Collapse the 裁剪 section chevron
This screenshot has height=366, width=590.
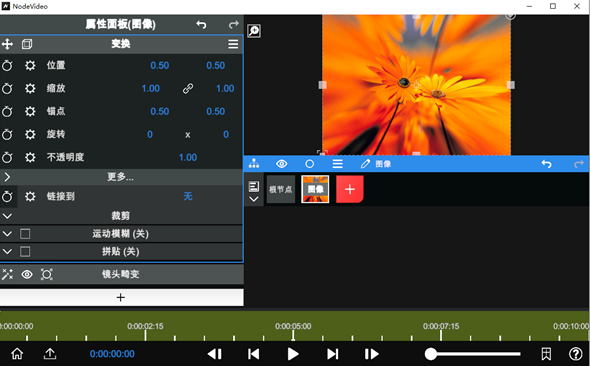point(7,216)
